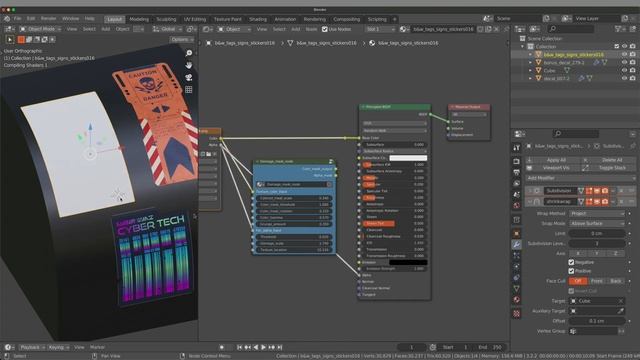The image size is (640, 360).
Task: Hide b&w_tags_signs_stickers016 with its eye icon
Action: coord(624,55)
